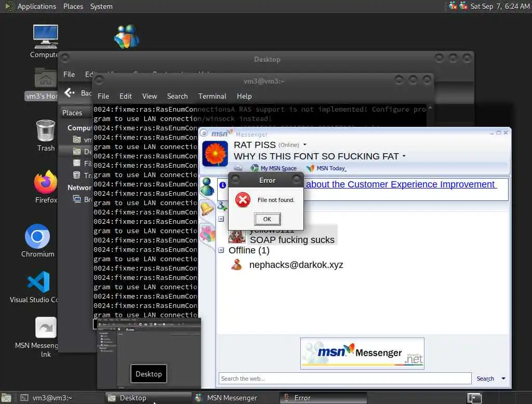Viewport: 532px width, 404px height.
Task: Click the MSN butterfly people desktop icon
Action: [x=127, y=37]
